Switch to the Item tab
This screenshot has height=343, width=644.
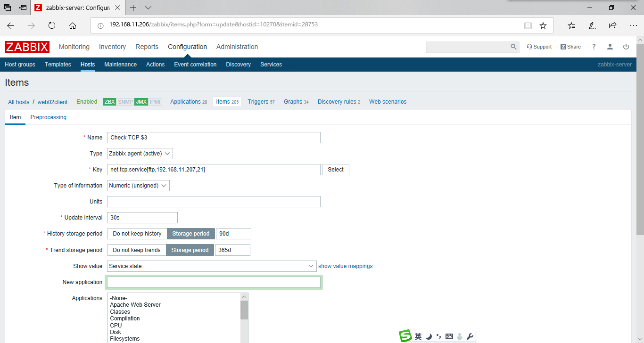(16, 117)
